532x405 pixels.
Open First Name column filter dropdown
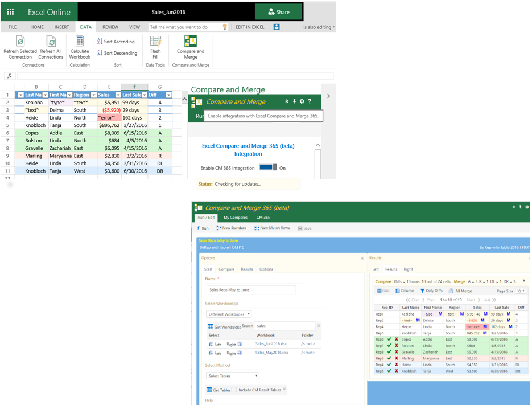pos(69,95)
